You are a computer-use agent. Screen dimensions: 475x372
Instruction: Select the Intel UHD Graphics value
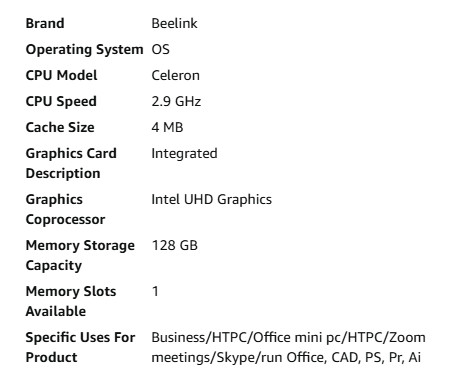click(212, 200)
